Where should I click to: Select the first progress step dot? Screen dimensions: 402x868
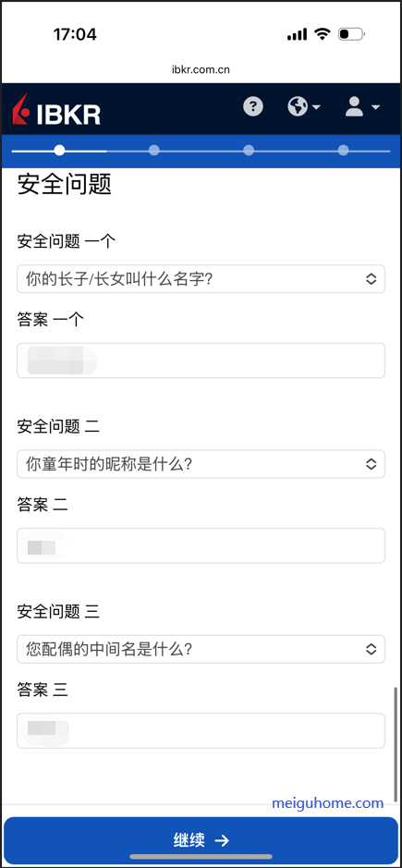click(60, 150)
